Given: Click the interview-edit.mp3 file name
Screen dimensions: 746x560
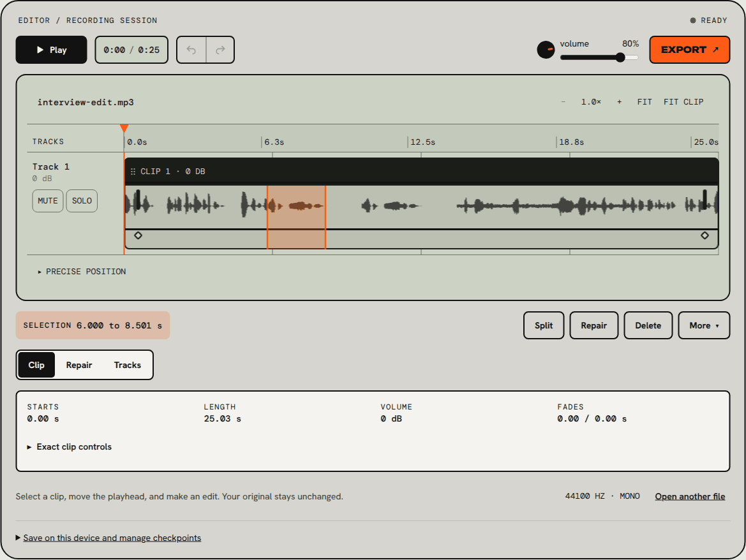Looking at the screenshot, I should [86, 102].
